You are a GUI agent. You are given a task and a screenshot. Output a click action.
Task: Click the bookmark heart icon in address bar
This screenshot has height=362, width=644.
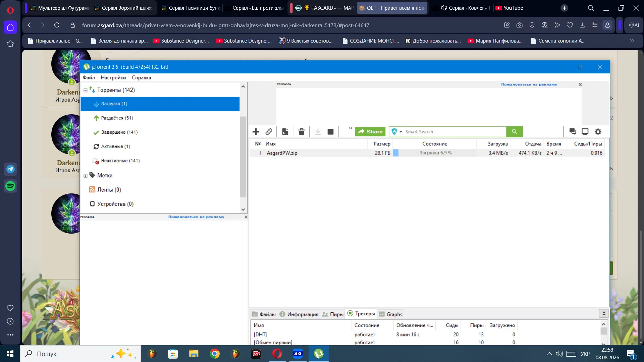pyautogui.click(x=570, y=25)
